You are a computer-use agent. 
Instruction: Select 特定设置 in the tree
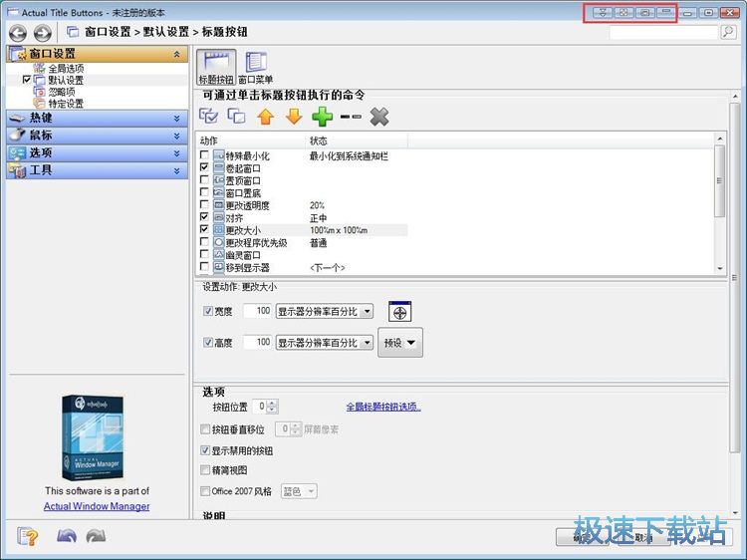coord(66,104)
